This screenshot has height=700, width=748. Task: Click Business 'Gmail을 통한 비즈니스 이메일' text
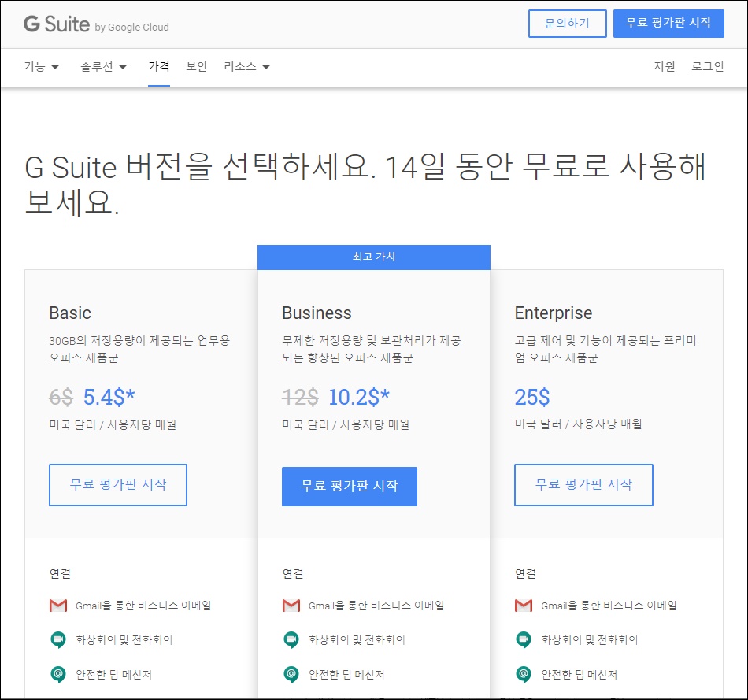376,606
